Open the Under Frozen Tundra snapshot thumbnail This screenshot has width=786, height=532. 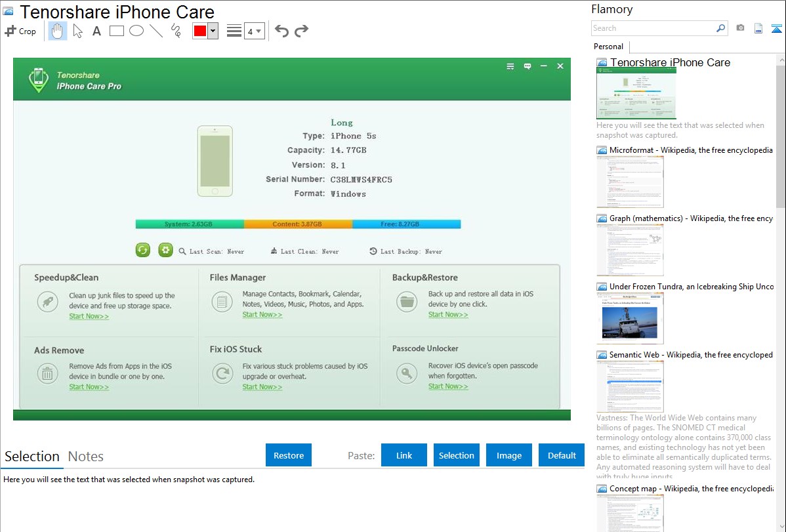630,318
